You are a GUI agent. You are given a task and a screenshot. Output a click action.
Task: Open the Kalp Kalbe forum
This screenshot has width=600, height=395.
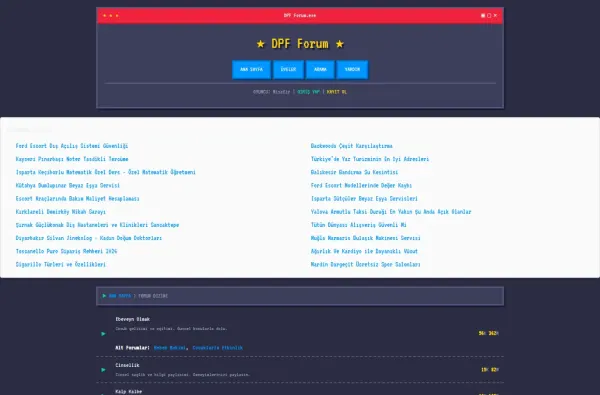(129, 392)
